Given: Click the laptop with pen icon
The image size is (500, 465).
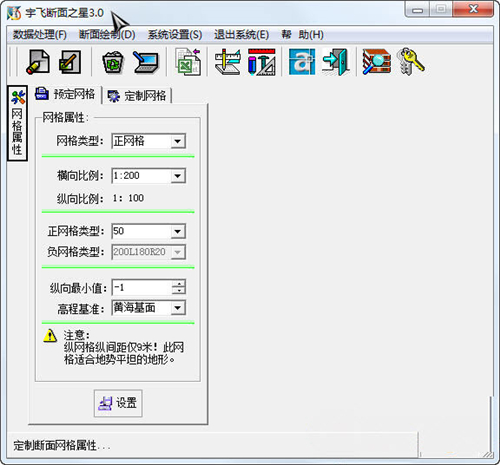Looking at the screenshot, I should click(145, 62).
